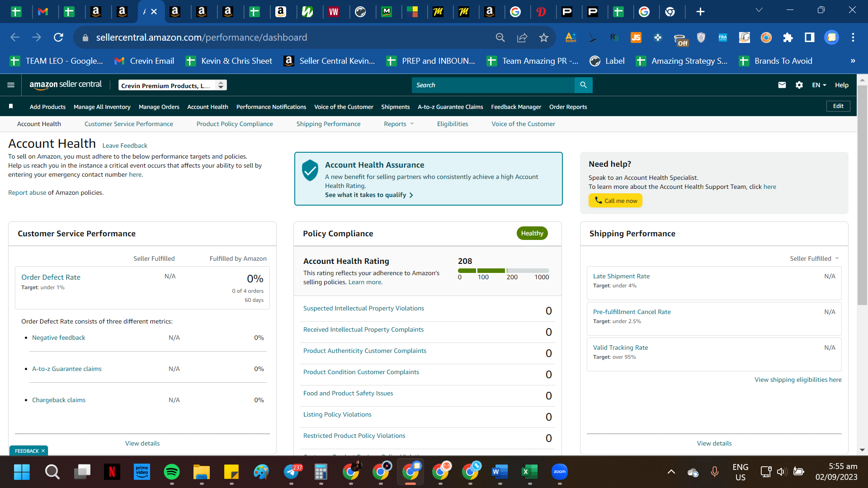Open the messages envelope icon
This screenshot has width=868, height=488.
[782, 85]
